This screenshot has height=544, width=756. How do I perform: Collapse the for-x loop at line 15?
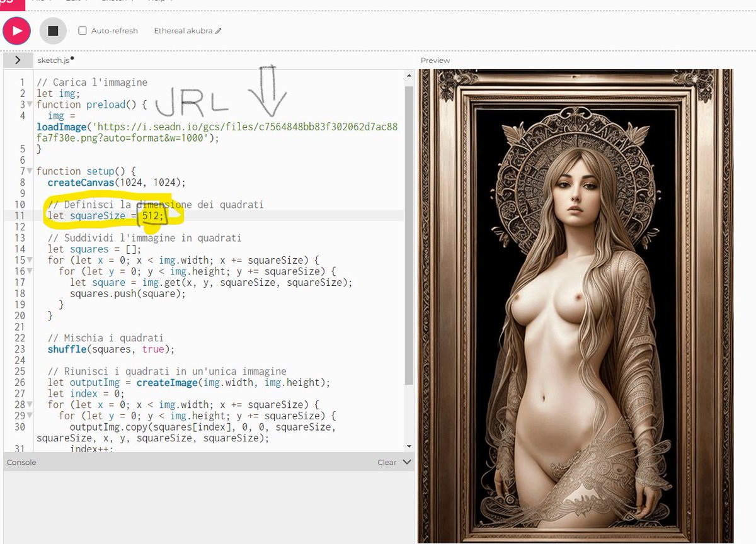tap(30, 260)
